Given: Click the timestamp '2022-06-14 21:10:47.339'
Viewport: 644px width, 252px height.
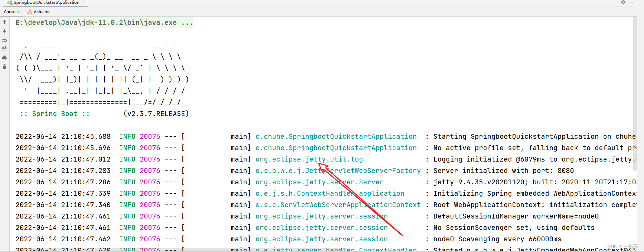Looking at the screenshot, I should (63, 193).
